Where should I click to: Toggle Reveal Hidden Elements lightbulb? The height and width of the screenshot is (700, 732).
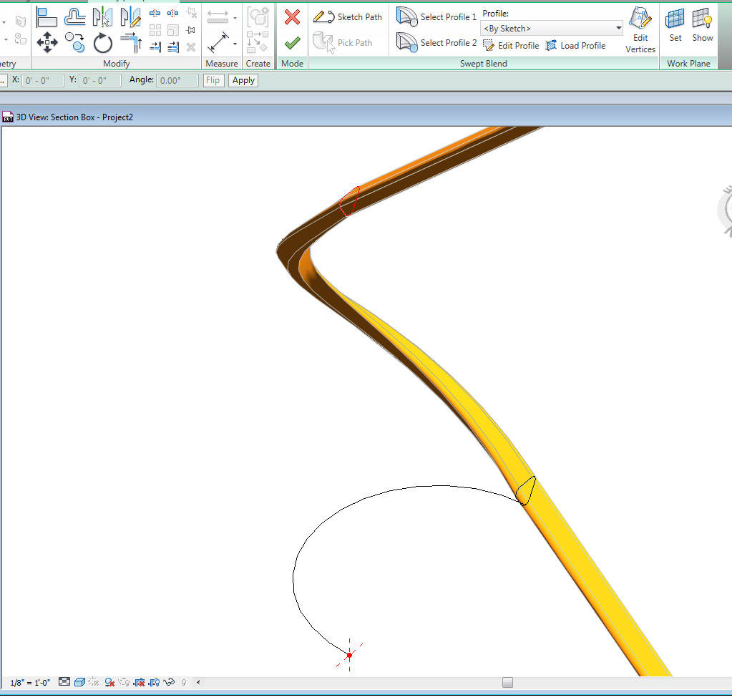(x=183, y=682)
